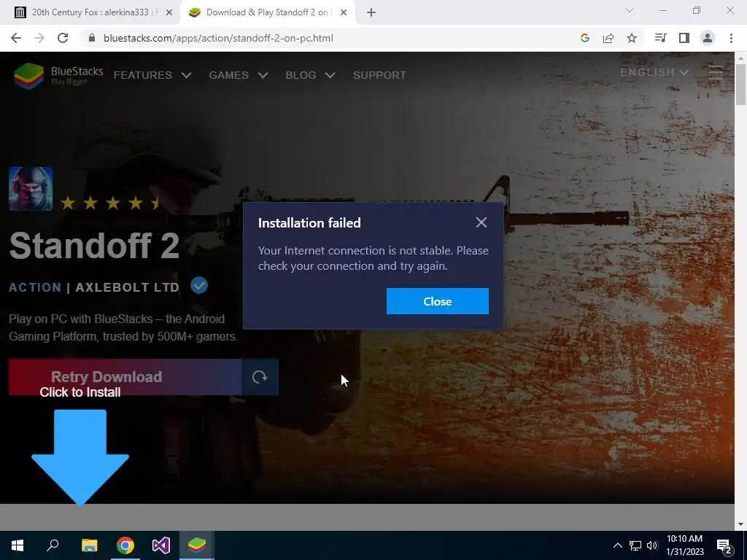Open the BlueStacks logo home link
The image size is (747, 560).
(58, 75)
